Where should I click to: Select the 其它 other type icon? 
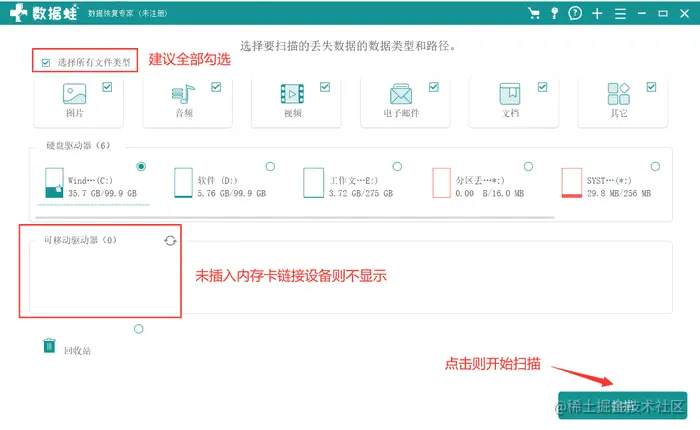click(619, 94)
